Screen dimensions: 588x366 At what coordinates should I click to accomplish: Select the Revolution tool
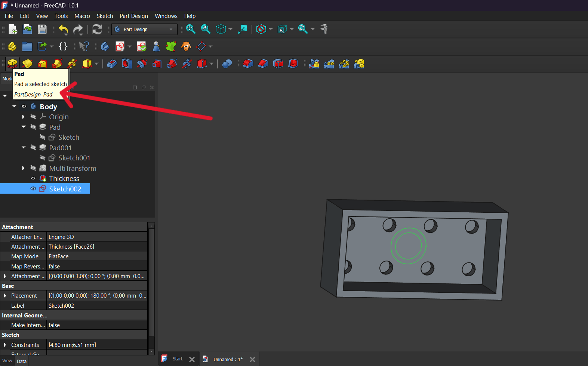point(27,64)
